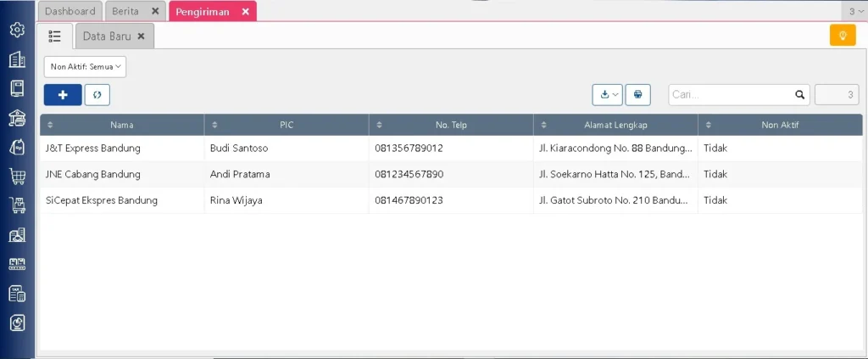Open the fixed assets building icon

click(x=18, y=235)
